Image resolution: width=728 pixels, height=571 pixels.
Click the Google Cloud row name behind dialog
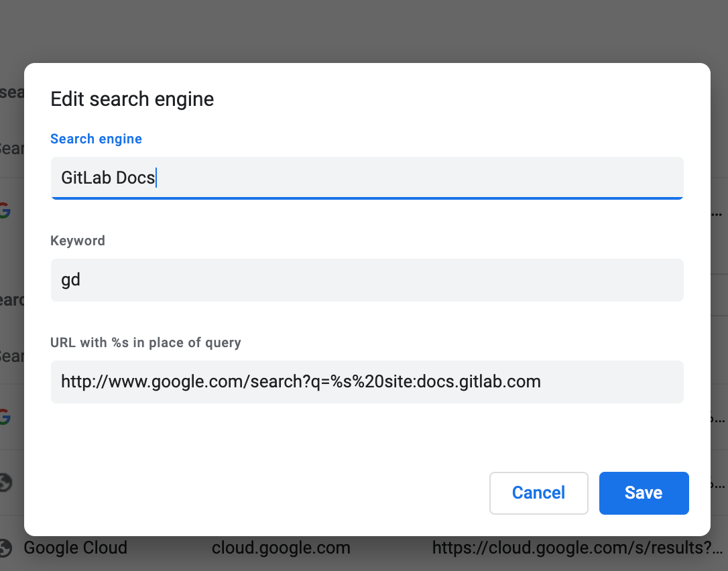75,548
